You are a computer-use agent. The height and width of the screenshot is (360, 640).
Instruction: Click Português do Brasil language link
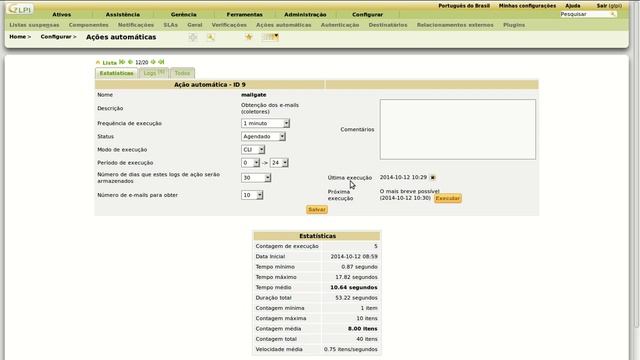464,6
